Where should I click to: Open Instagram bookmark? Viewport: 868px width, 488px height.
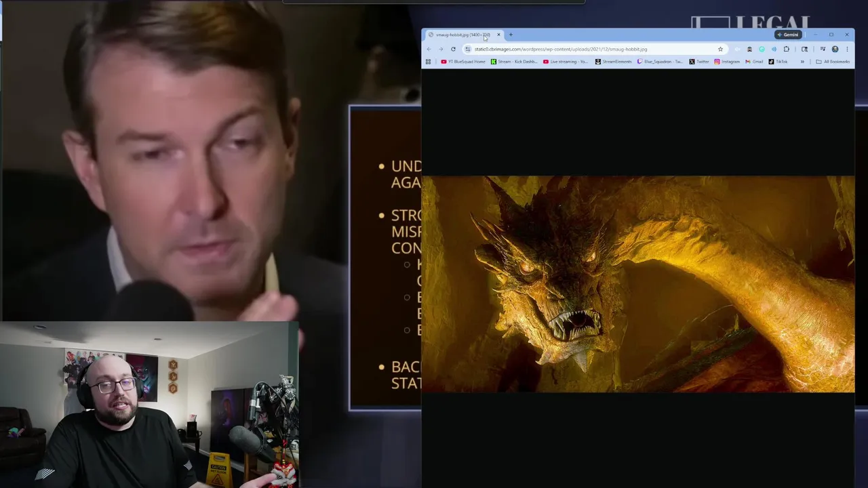click(727, 62)
